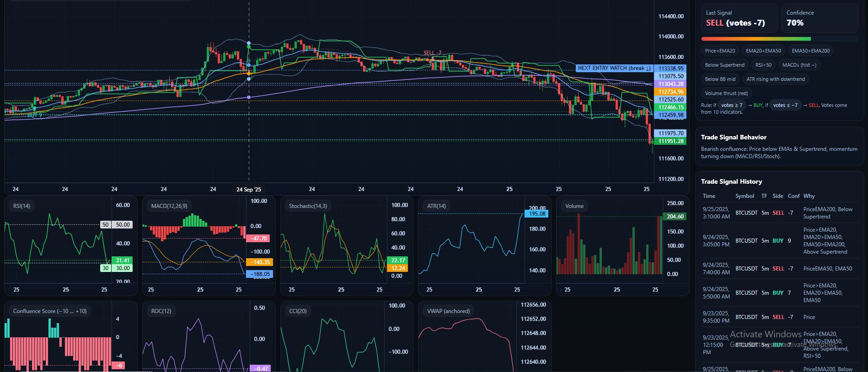868x372 pixels.
Task: Select the RSI(14) panel title
Action: [21, 206]
